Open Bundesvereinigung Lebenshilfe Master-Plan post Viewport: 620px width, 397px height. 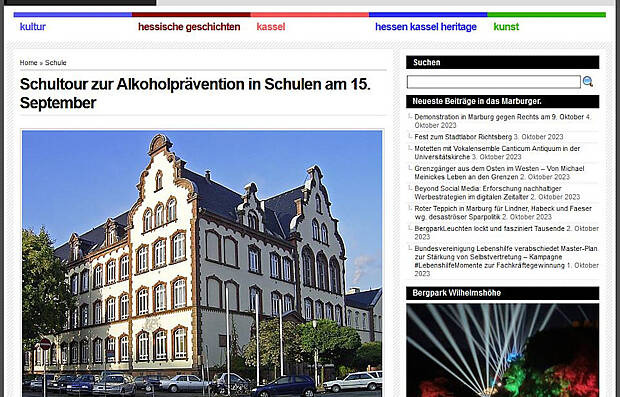(x=506, y=257)
